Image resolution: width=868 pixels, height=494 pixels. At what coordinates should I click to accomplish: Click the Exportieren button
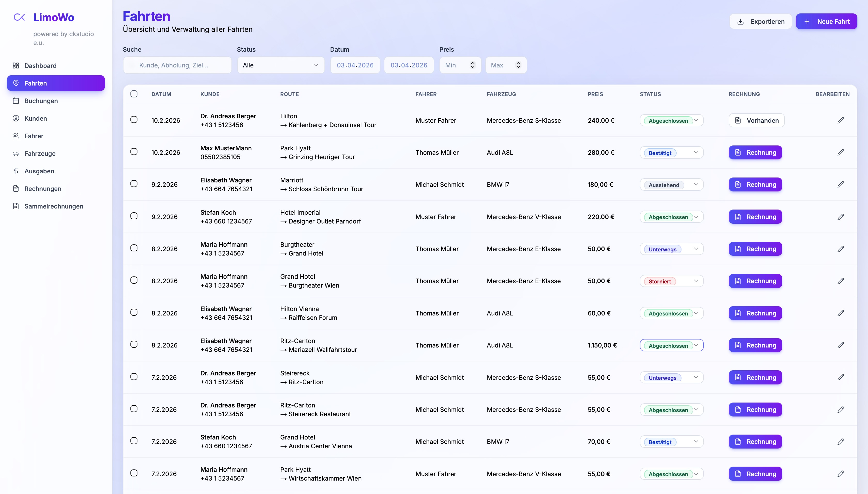point(761,21)
